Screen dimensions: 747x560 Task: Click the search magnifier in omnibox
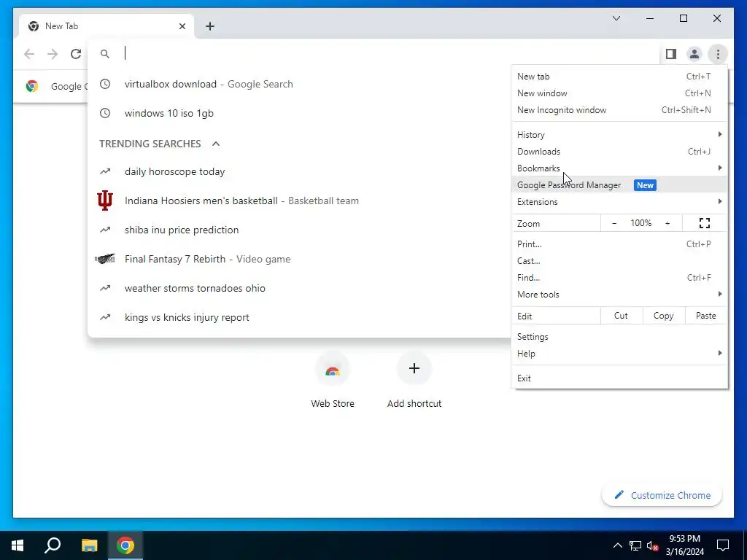point(105,54)
